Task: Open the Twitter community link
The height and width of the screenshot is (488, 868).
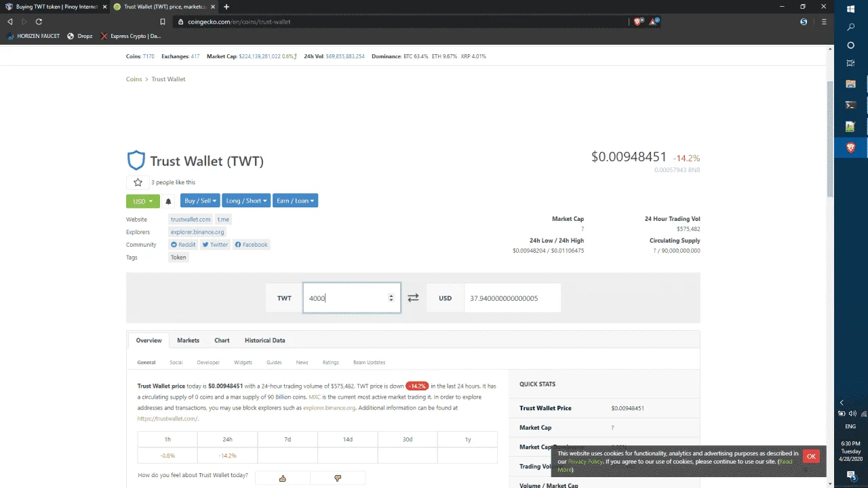Action: 215,245
